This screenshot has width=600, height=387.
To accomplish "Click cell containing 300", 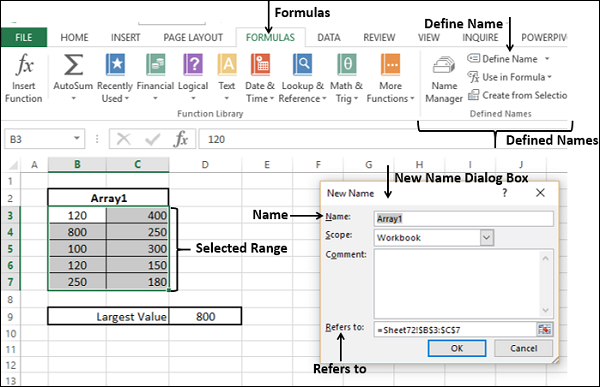I will click(137, 249).
